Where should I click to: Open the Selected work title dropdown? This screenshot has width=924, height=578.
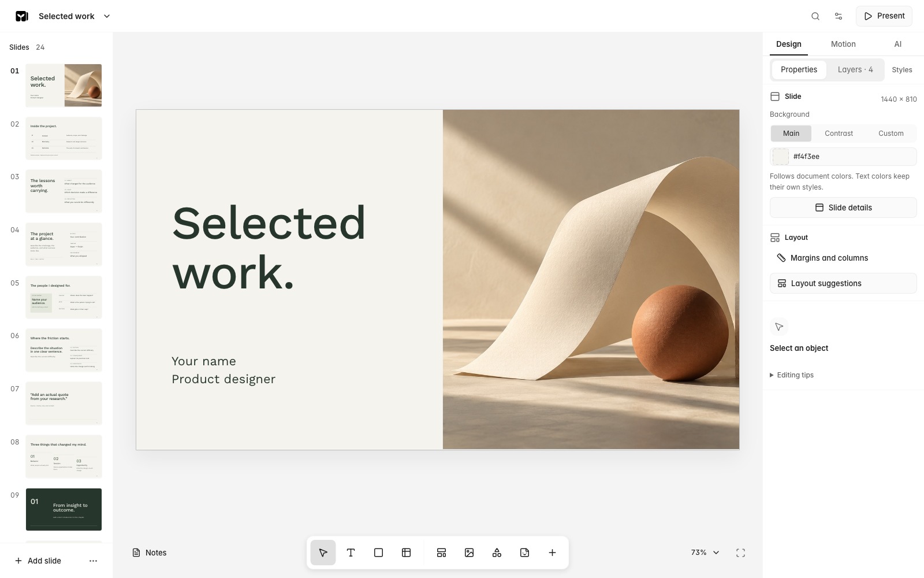point(74,16)
